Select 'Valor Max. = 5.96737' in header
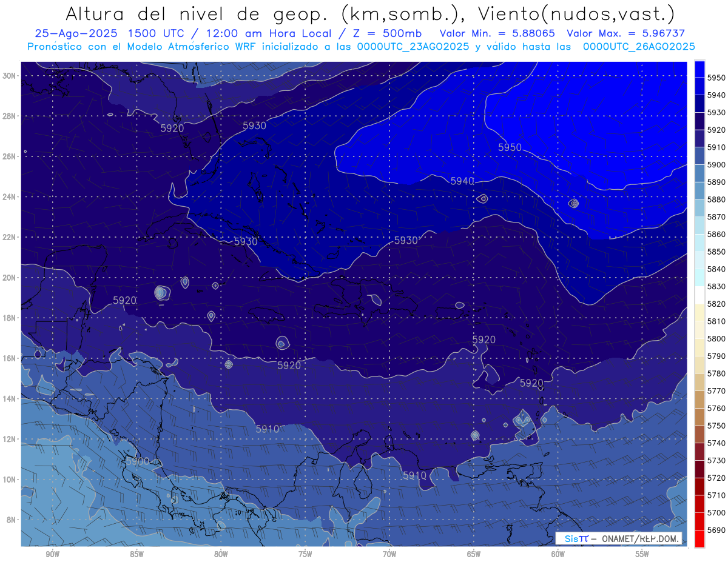 point(626,33)
